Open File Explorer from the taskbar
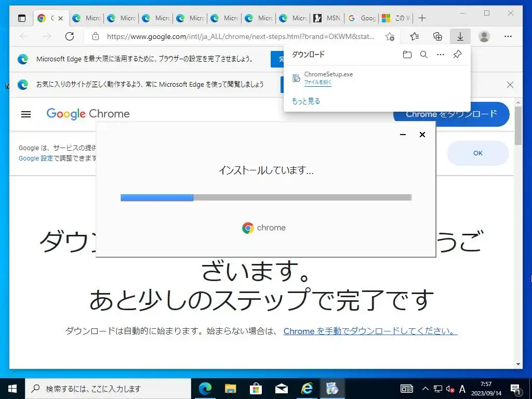Viewport: 532px width, 399px height. (x=231, y=389)
